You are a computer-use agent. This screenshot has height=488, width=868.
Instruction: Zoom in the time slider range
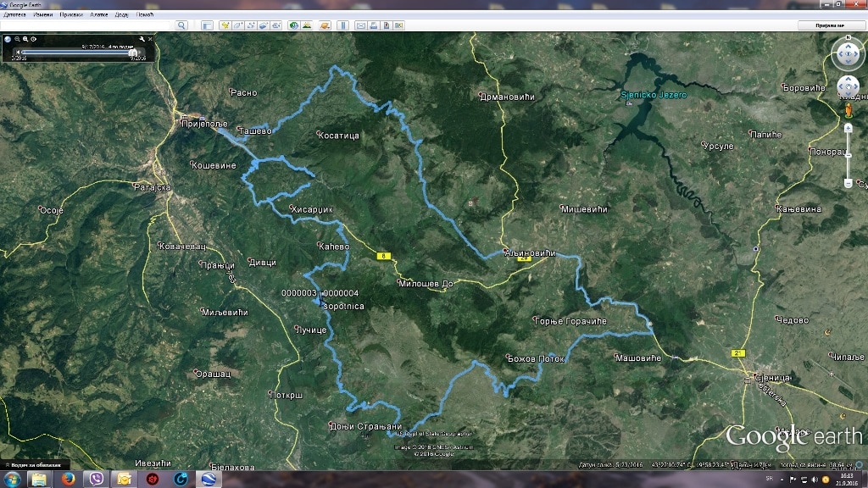(25, 39)
